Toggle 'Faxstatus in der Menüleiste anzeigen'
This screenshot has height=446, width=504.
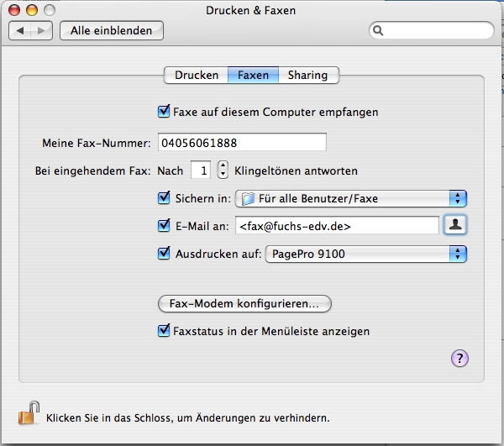click(x=164, y=331)
